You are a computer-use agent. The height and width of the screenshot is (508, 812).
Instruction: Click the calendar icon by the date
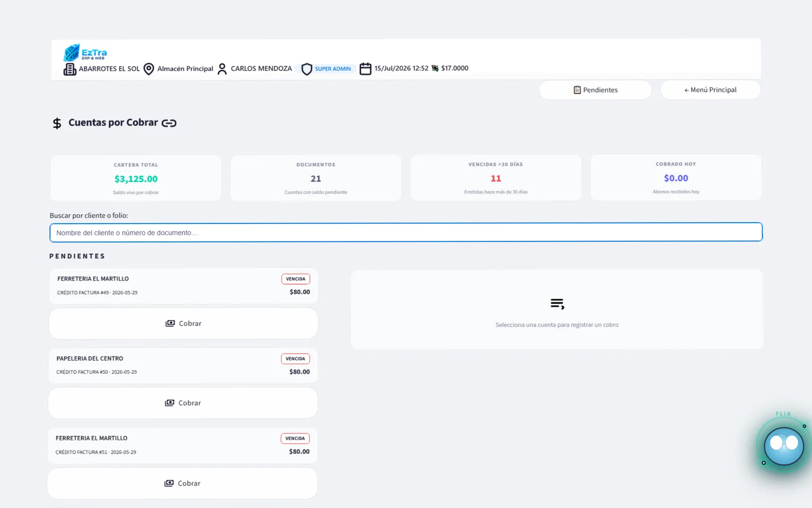tap(365, 69)
